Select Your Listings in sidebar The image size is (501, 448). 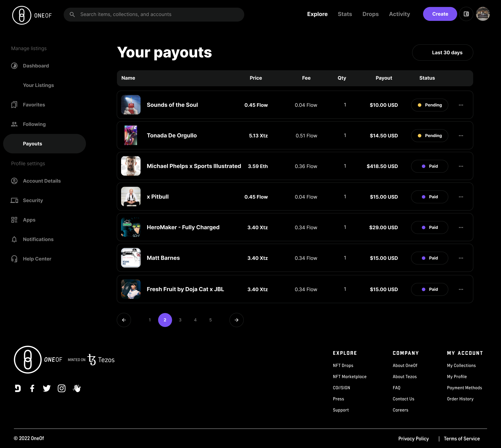pos(39,85)
